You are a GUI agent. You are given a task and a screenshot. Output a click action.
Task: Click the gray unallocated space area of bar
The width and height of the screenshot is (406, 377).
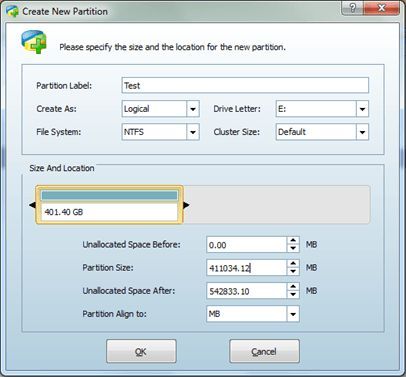coord(277,205)
